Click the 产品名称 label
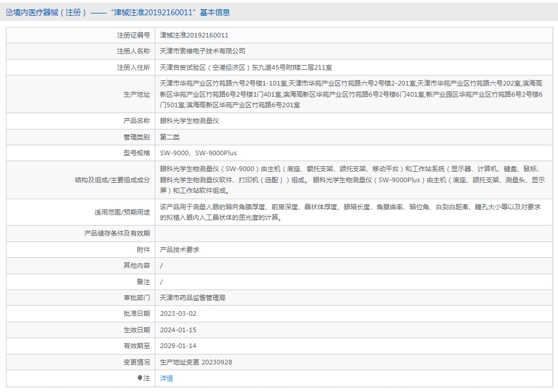This screenshot has height=392, width=558. [137, 121]
